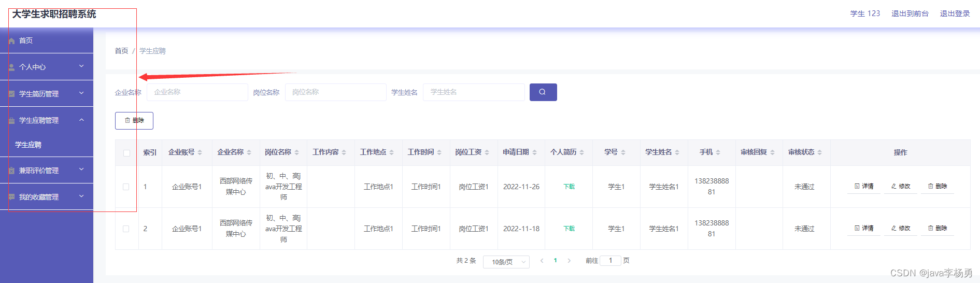980x283 pixels.
Task: Click the 学生 123 user label
Action: point(865,13)
